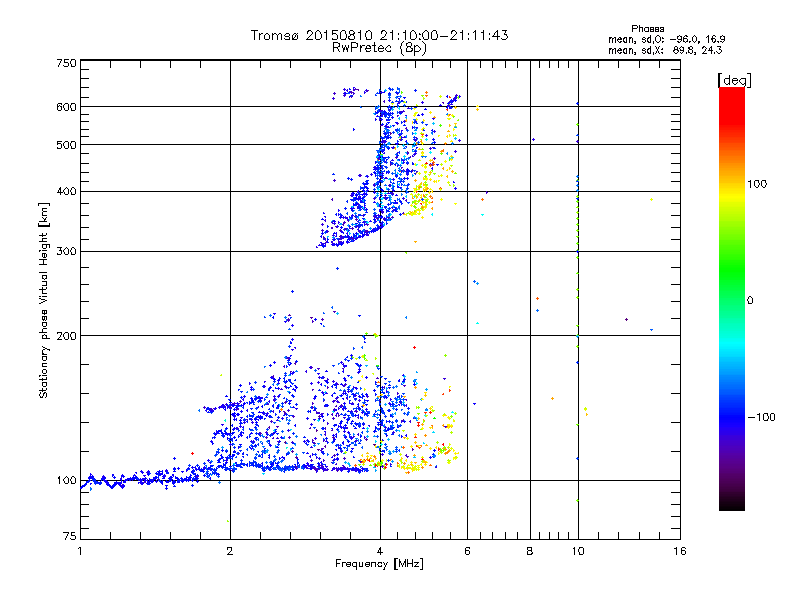Click the y-axis tick label '500'

(66, 144)
